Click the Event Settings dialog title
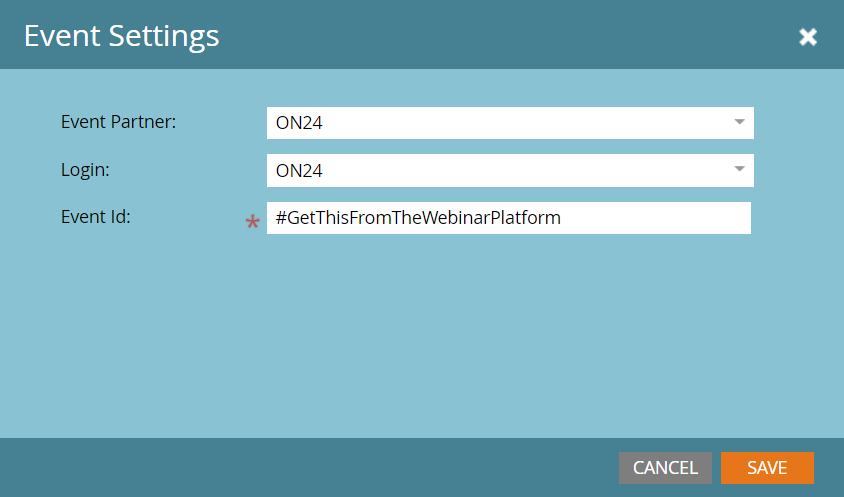Image resolution: width=844 pixels, height=497 pixels. click(121, 37)
